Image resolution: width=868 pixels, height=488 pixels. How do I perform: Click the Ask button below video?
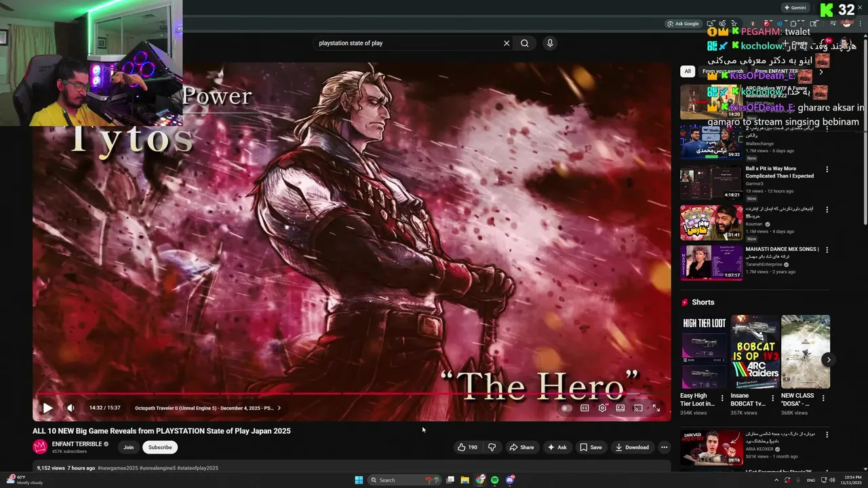coord(557,447)
